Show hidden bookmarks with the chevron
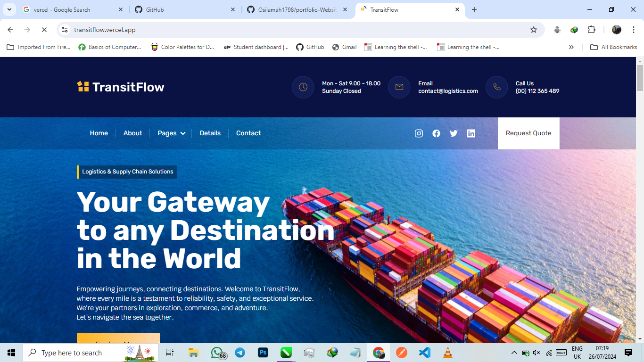 point(571,47)
